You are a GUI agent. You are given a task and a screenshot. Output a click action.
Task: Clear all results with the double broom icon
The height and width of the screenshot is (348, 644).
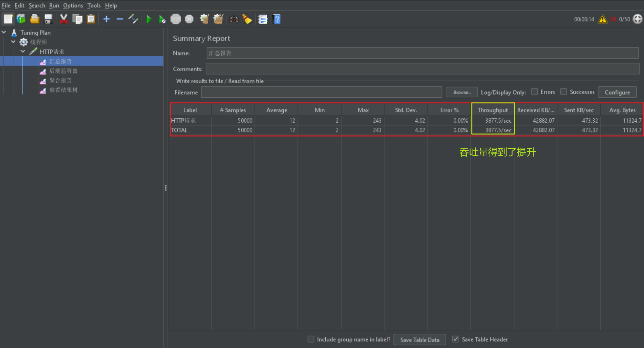coord(218,19)
